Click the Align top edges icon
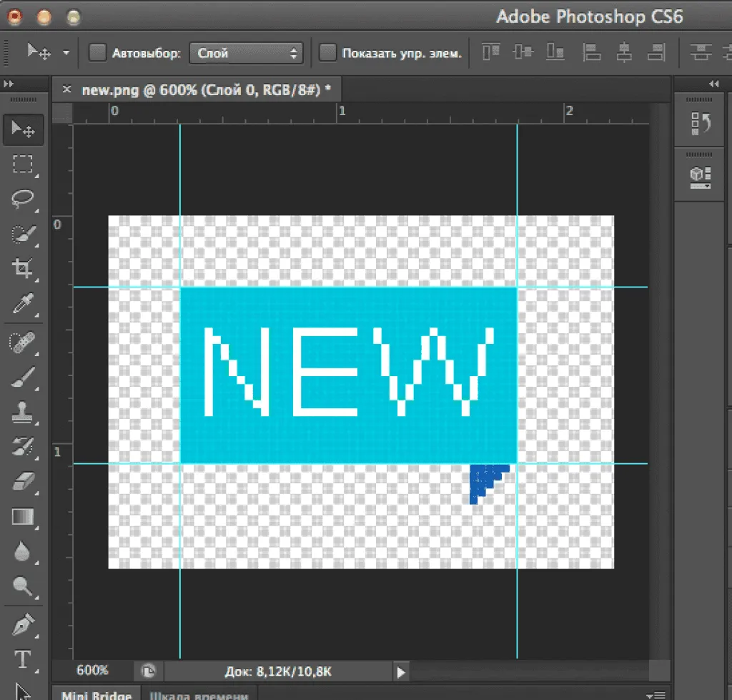Screen dimensions: 732x700 click(x=491, y=51)
